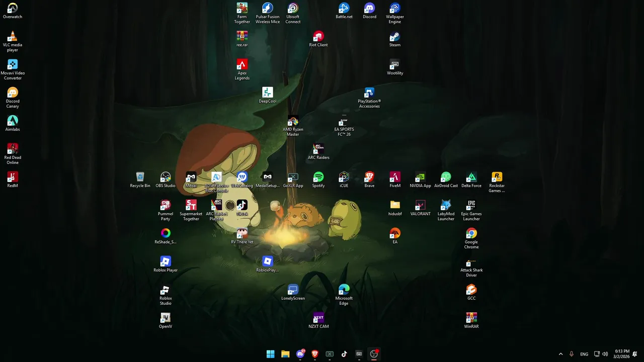Select the OBS Studio shortcut

tap(166, 179)
